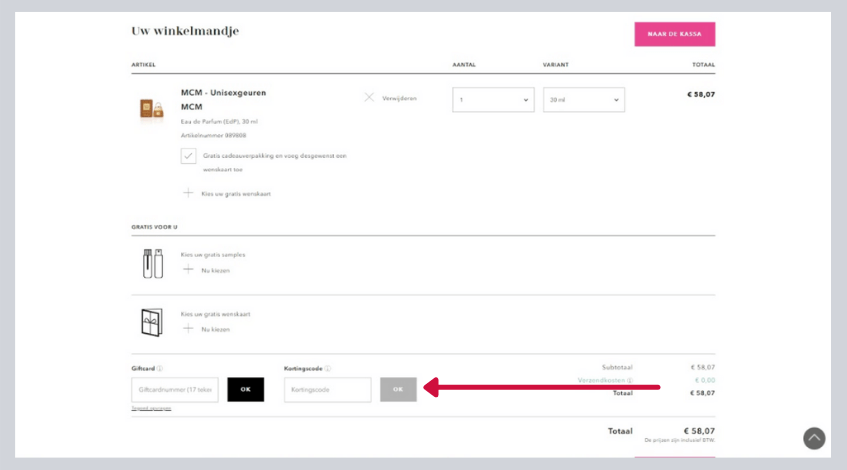Screen dimensions: 847x470
Task: Open the Variant 30 ml dropdown
Action: [583, 100]
